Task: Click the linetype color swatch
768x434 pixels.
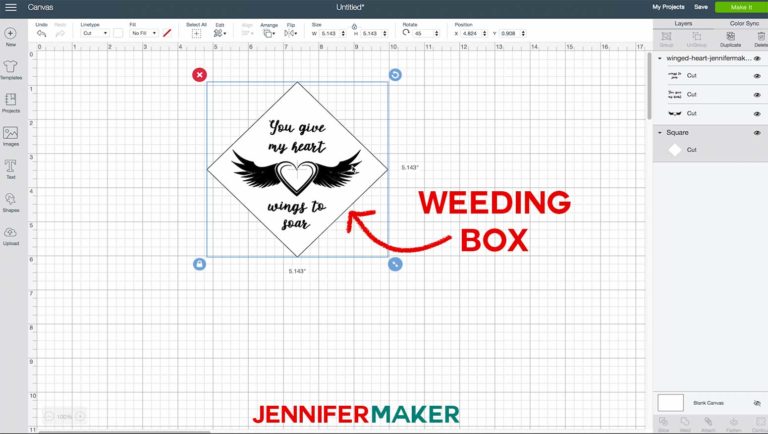Action: pyautogui.click(x=118, y=33)
